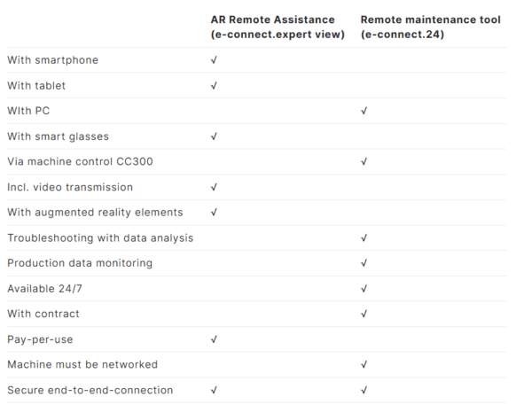Click the Pay-per-use checkmark

pos(214,339)
